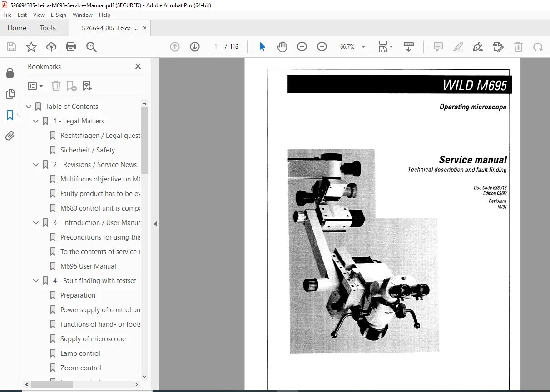Click the rotate/undo arrow icon

pos(538,47)
